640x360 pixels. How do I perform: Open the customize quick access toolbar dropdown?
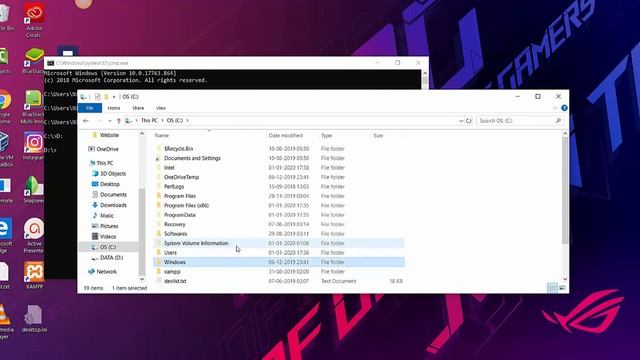(x=114, y=97)
